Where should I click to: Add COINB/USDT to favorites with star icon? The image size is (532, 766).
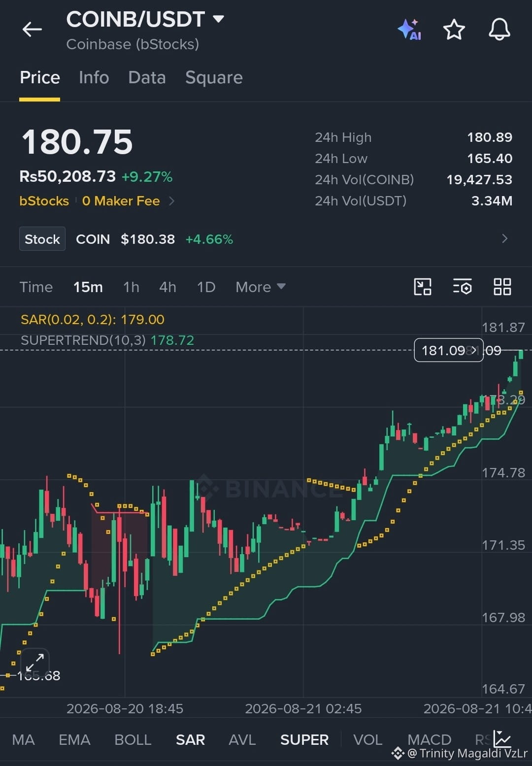click(454, 30)
